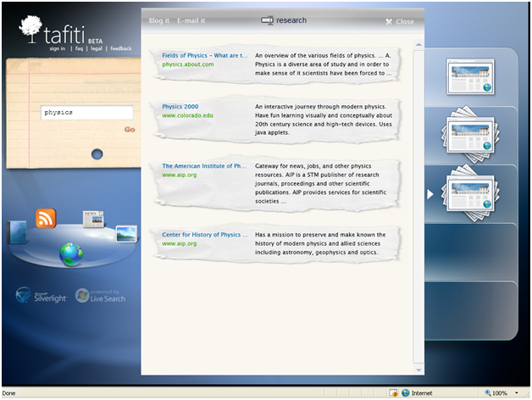
Task: Click the Blog it tab
Action: point(158,20)
